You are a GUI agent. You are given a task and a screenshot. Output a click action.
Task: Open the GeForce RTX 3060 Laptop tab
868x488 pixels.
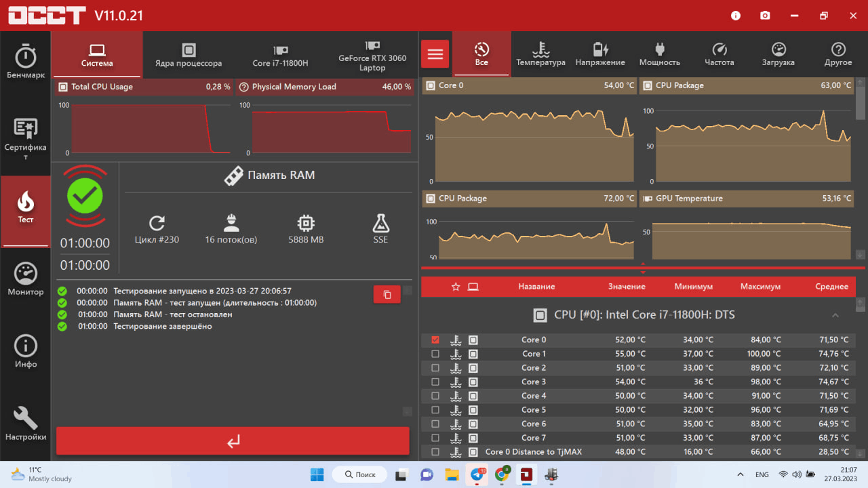tap(372, 54)
